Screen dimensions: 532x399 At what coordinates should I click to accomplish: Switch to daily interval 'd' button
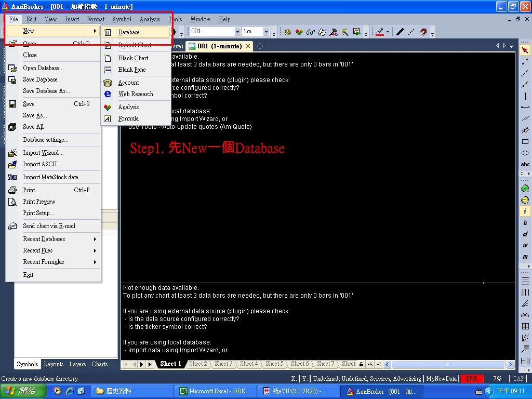pyautogui.click(x=525, y=234)
